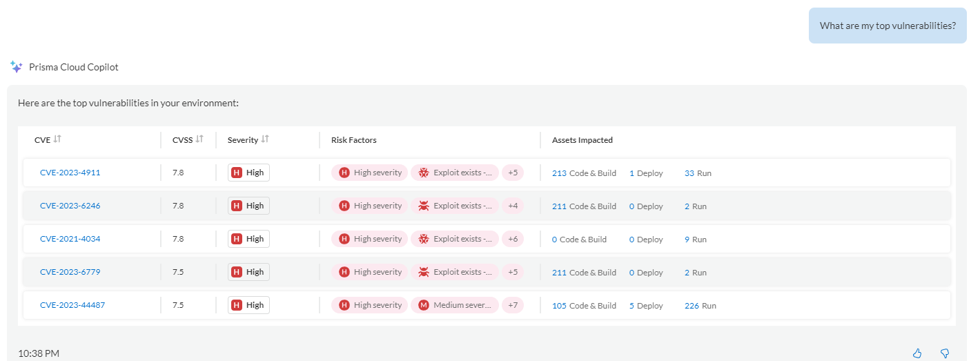Click CVSS score 7.5 for CVE-2023-44487
Image resolution: width=980 pixels, height=361 pixels.
click(x=178, y=305)
